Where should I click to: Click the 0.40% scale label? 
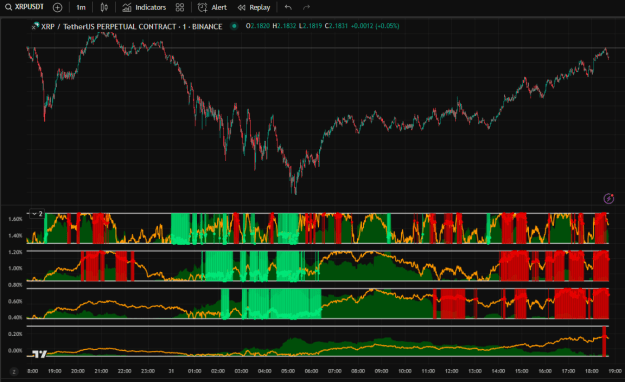(x=15, y=317)
